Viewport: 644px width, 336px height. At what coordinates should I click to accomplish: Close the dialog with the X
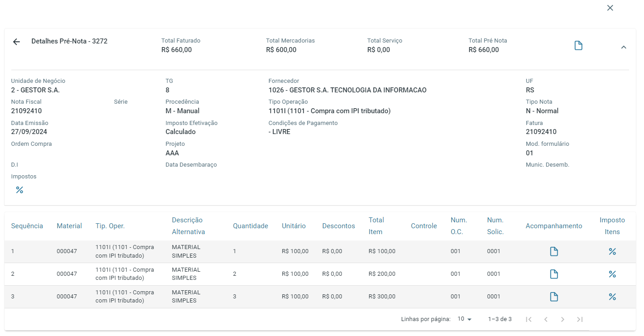click(x=610, y=8)
